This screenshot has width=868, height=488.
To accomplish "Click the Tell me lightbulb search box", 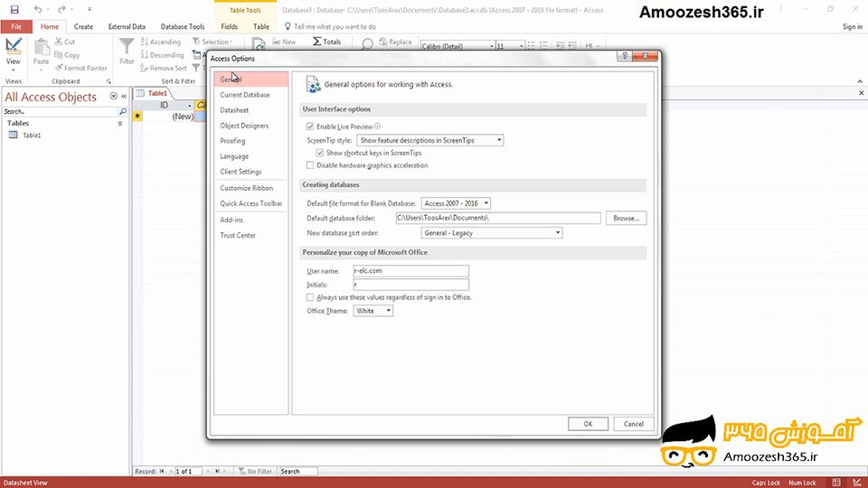I will click(330, 26).
